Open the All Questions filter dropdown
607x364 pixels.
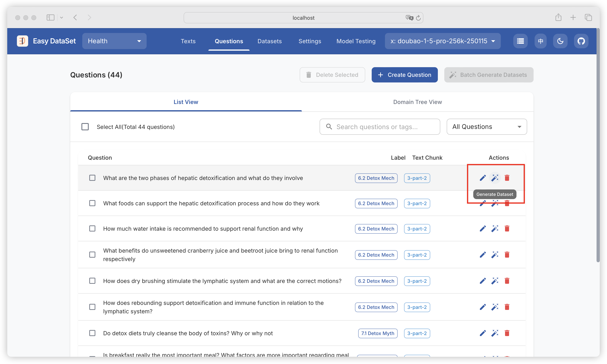487,127
